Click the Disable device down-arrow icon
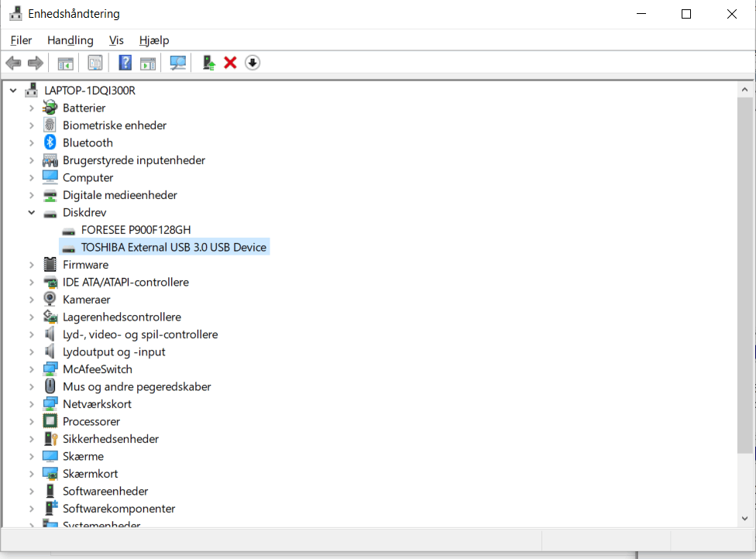Viewport: 756px width, 559px height. (x=253, y=63)
